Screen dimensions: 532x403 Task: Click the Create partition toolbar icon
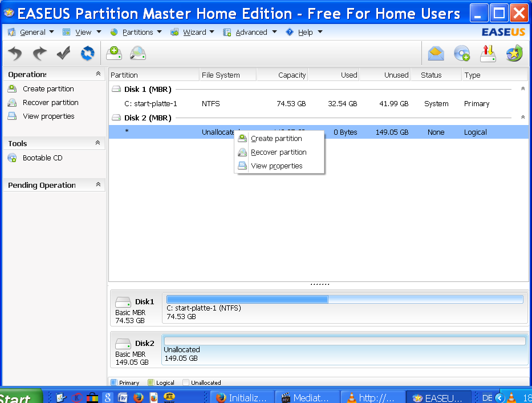click(x=114, y=53)
